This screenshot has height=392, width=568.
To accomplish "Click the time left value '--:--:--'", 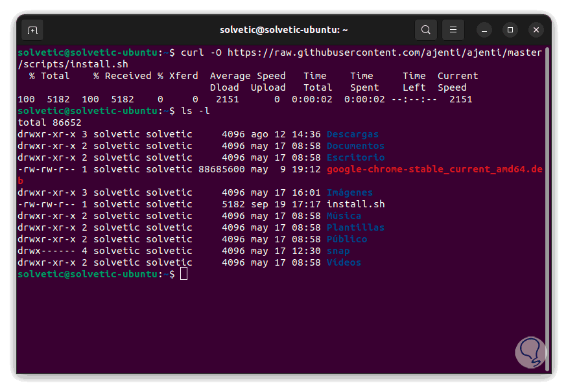I will [414, 99].
